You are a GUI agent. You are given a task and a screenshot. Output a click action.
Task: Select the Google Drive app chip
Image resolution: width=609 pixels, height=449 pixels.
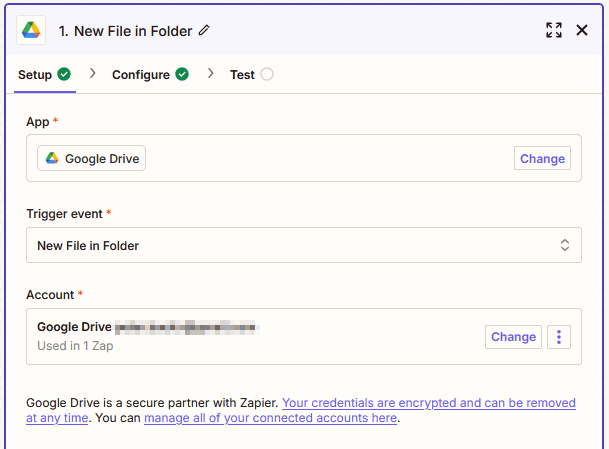click(91, 158)
